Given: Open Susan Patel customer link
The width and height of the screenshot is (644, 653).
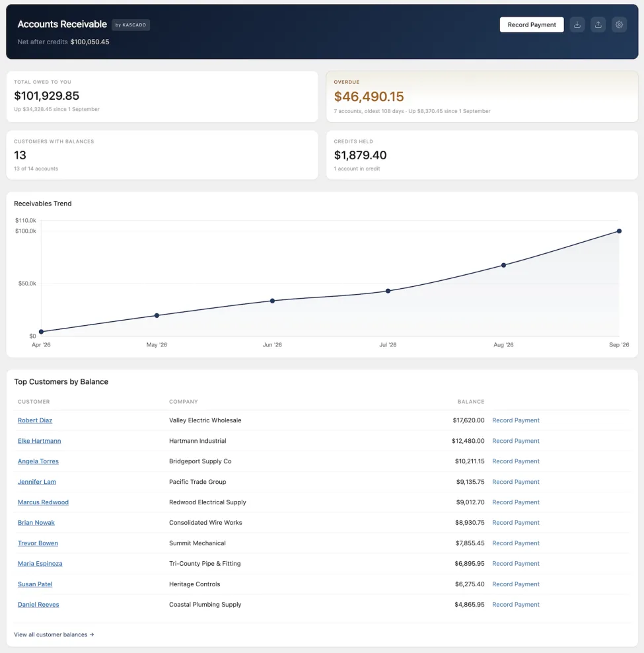Looking at the screenshot, I should point(35,584).
